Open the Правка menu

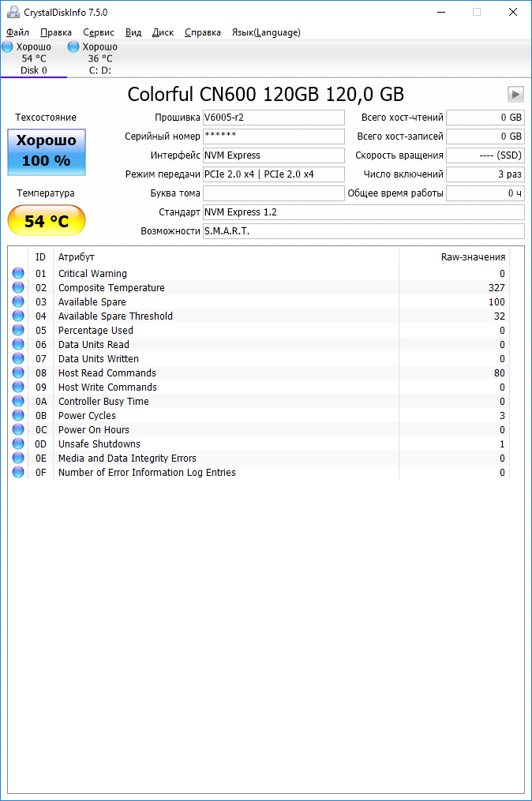56,32
